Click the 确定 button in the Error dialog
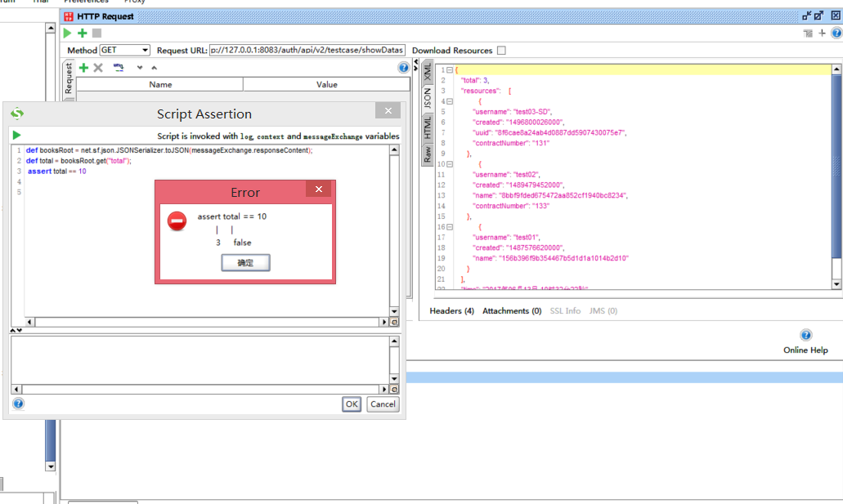The image size is (843, 504). (245, 263)
